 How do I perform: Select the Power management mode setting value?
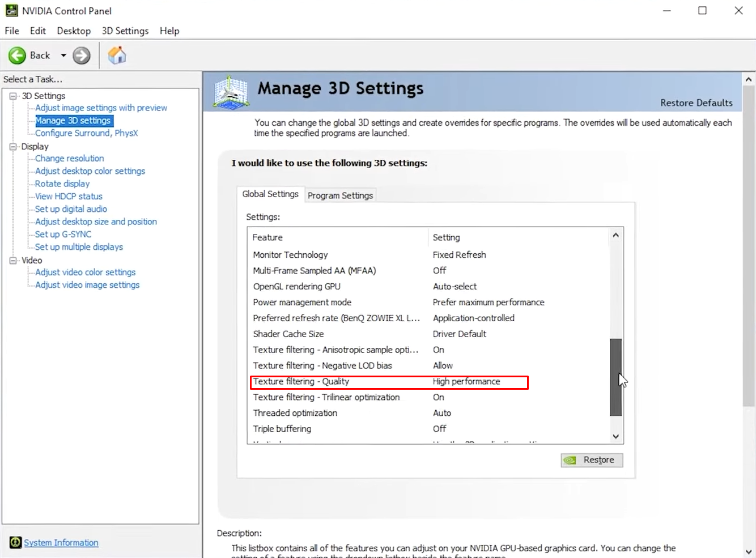pos(489,303)
